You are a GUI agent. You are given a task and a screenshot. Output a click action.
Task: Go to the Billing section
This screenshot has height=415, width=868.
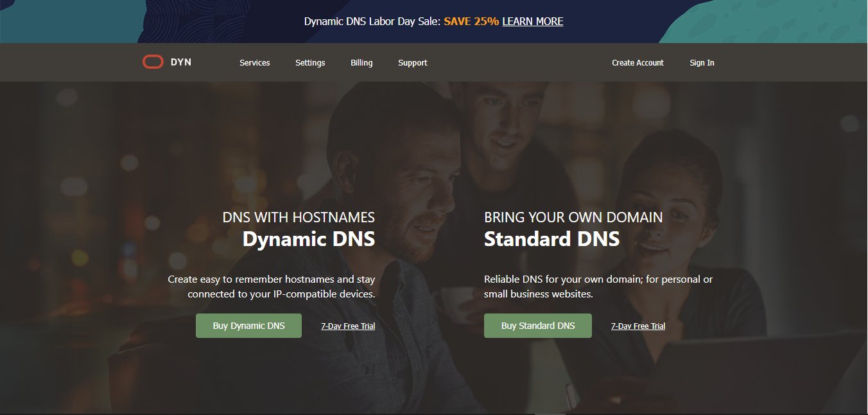click(x=361, y=63)
